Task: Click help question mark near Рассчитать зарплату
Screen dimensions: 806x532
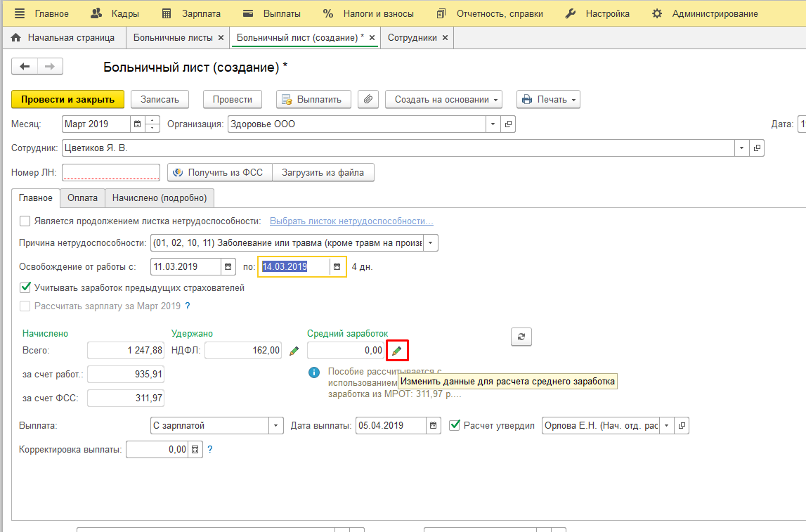Action: tap(188, 306)
